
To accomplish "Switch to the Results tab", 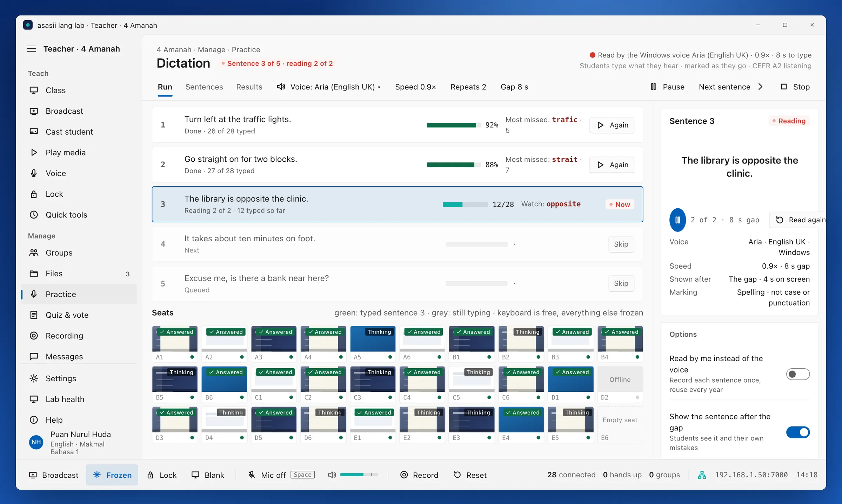I will pos(249,87).
